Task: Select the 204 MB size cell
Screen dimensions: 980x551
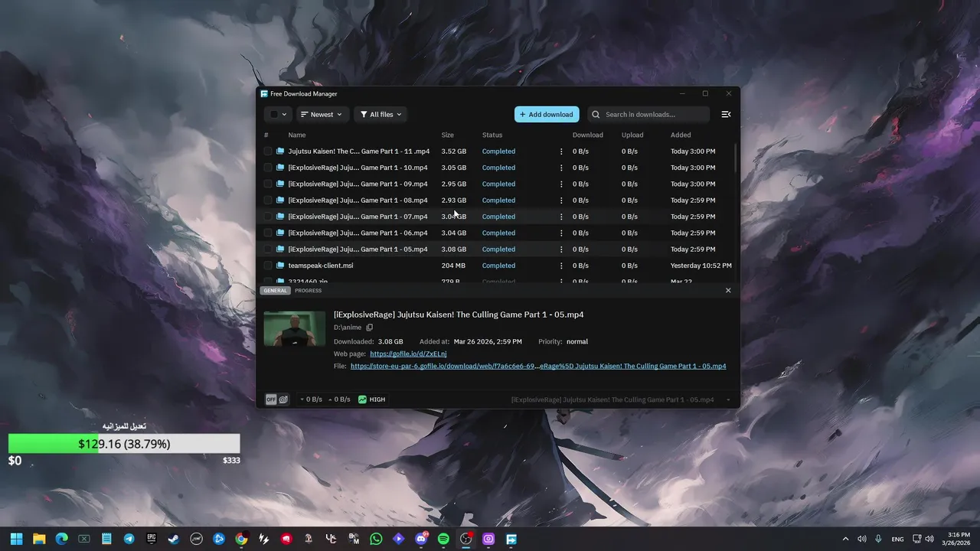Action: pyautogui.click(x=453, y=266)
